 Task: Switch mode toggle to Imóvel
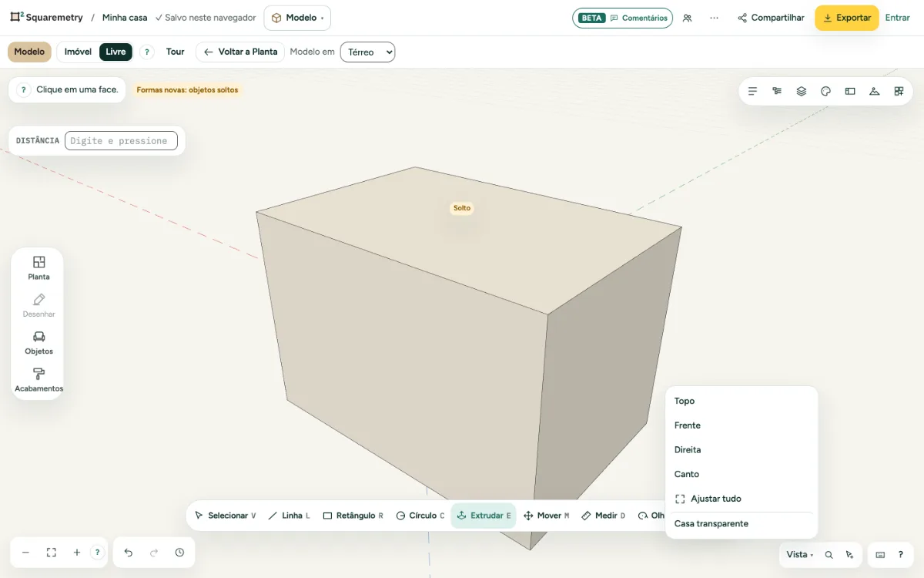pyautogui.click(x=78, y=52)
